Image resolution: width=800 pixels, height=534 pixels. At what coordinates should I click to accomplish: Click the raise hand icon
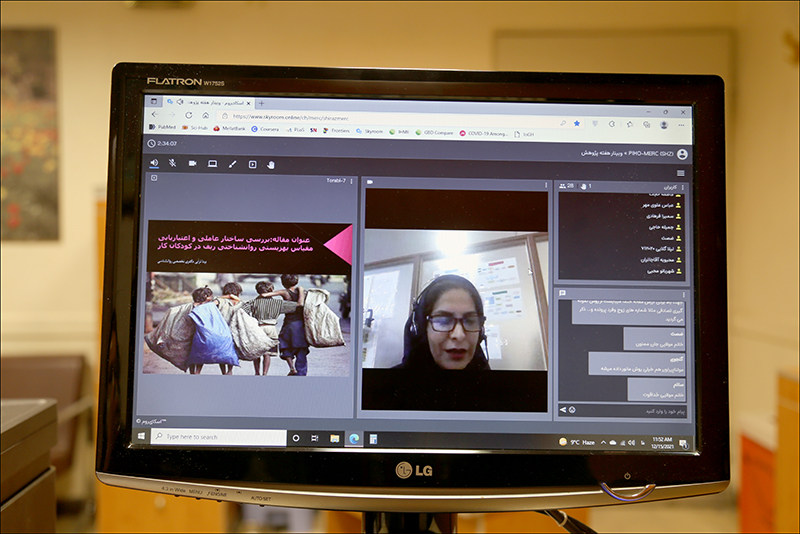pyautogui.click(x=271, y=164)
